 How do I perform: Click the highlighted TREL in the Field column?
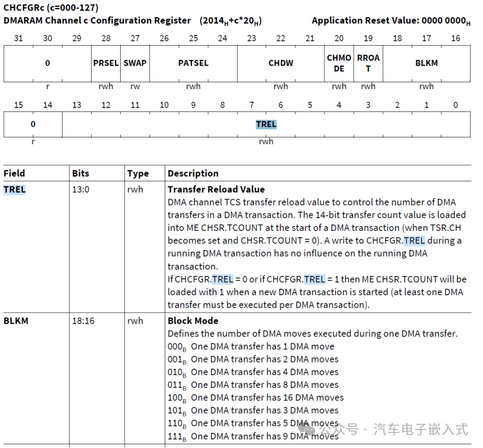pos(14,189)
